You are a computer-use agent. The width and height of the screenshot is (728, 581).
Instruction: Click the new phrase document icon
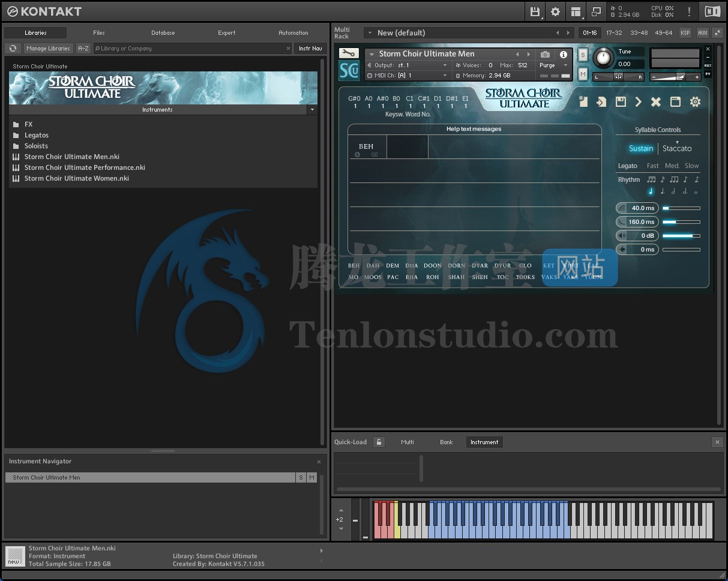coord(583,102)
